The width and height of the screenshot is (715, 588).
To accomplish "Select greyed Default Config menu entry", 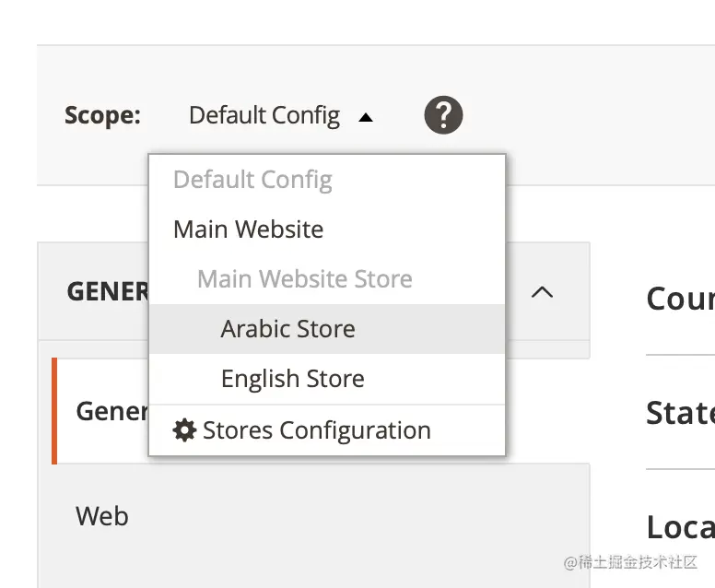I will click(x=327, y=180).
